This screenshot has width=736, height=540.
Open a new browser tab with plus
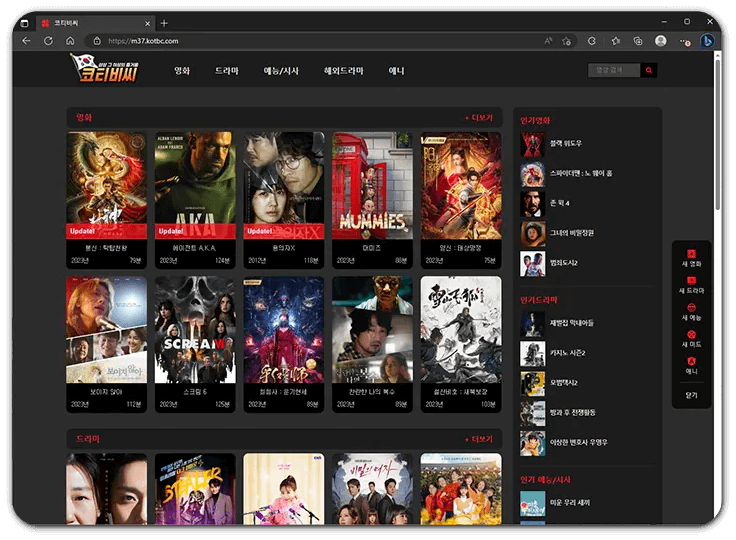(x=164, y=23)
